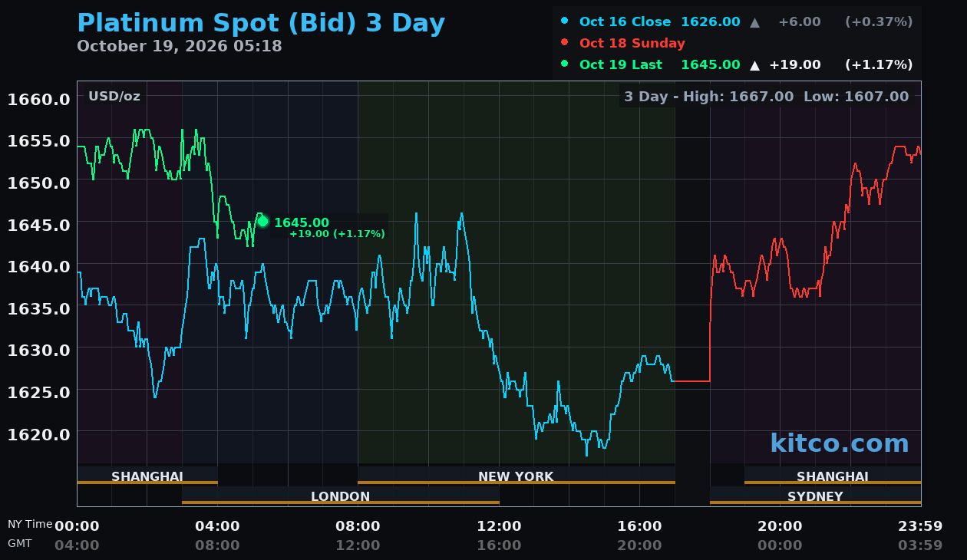Click the '(+0.37%)' change percentage
The height and width of the screenshot is (560, 967).
coord(879,22)
